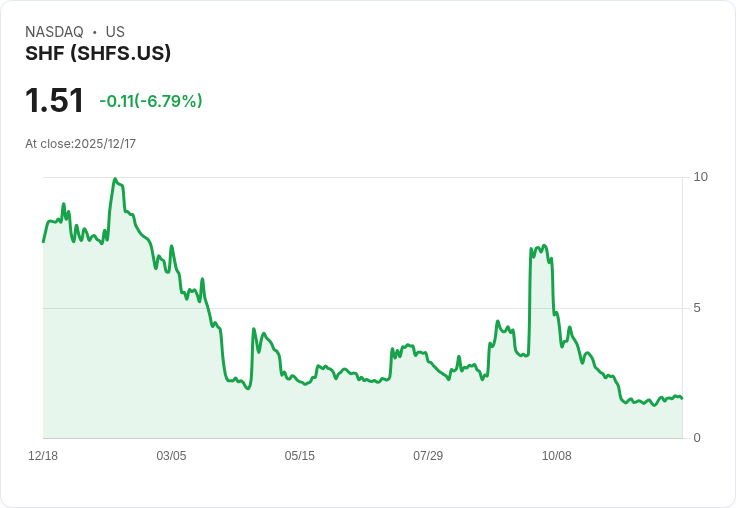Click the 05/15 date axis label
The height and width of the screenshot is (508, 736).
pyautogui.click(x=299, y=455)
